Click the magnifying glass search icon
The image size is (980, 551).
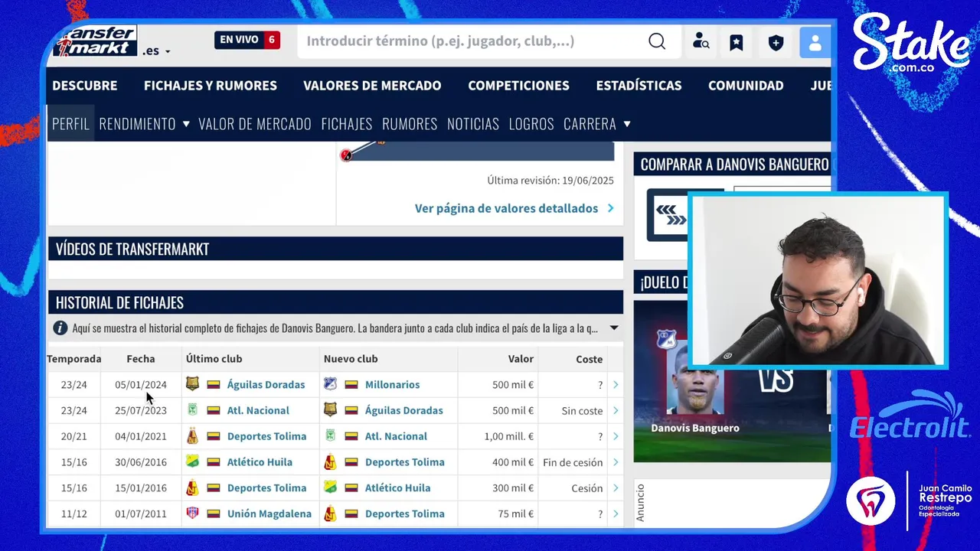(657, 41)
